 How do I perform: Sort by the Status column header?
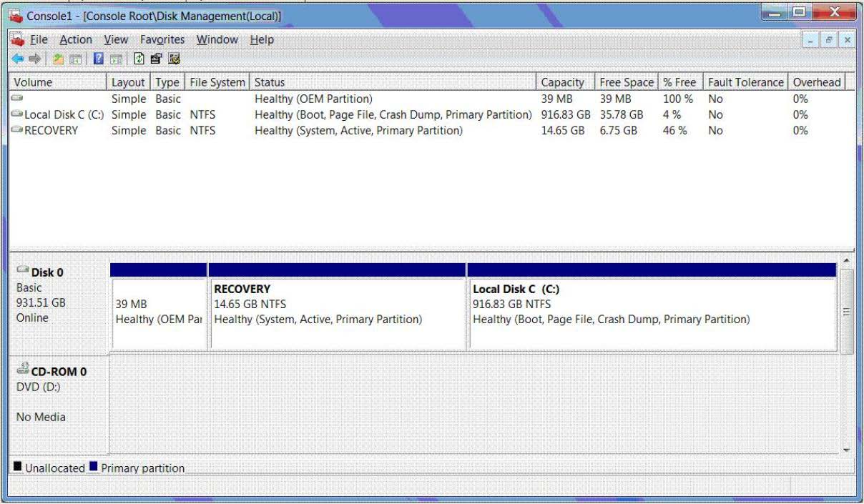click(393, 82)
